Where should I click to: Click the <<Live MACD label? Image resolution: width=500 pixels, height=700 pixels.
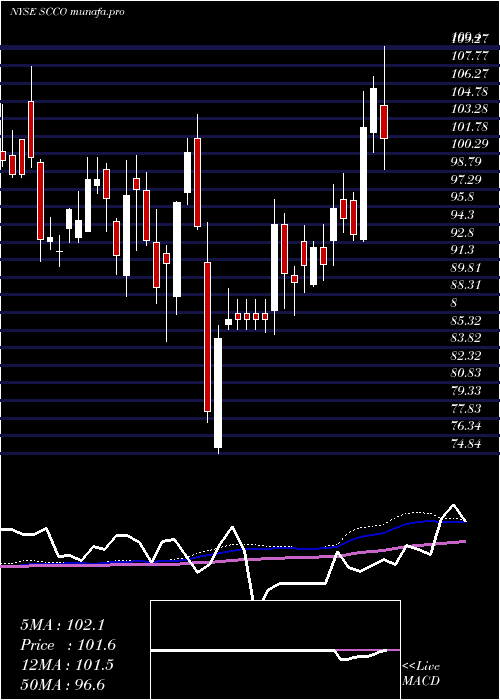click(421, 674)
